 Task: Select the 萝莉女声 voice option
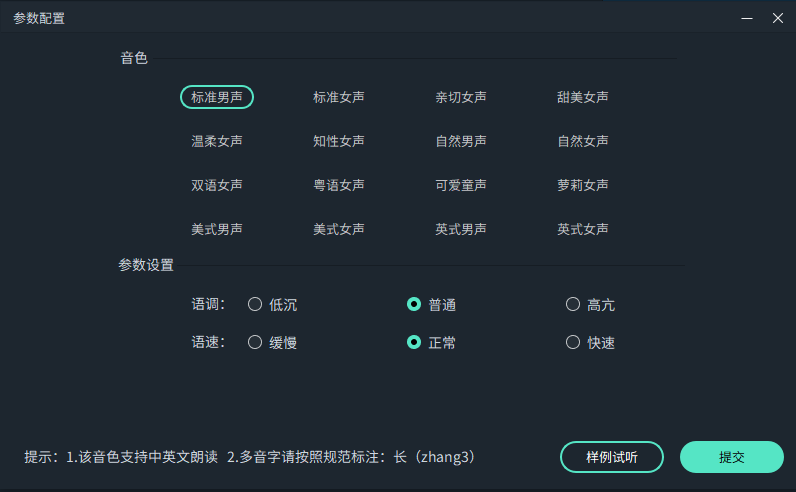tap(582, 185)
